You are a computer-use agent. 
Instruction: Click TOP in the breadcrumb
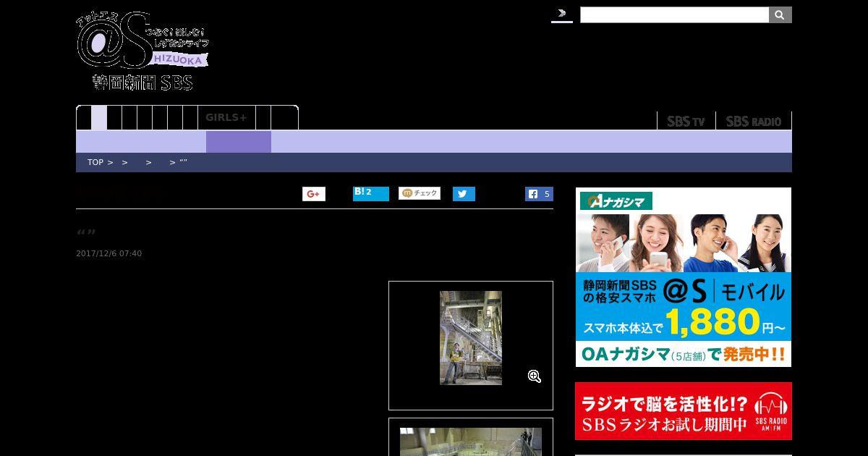click(95, 162)
